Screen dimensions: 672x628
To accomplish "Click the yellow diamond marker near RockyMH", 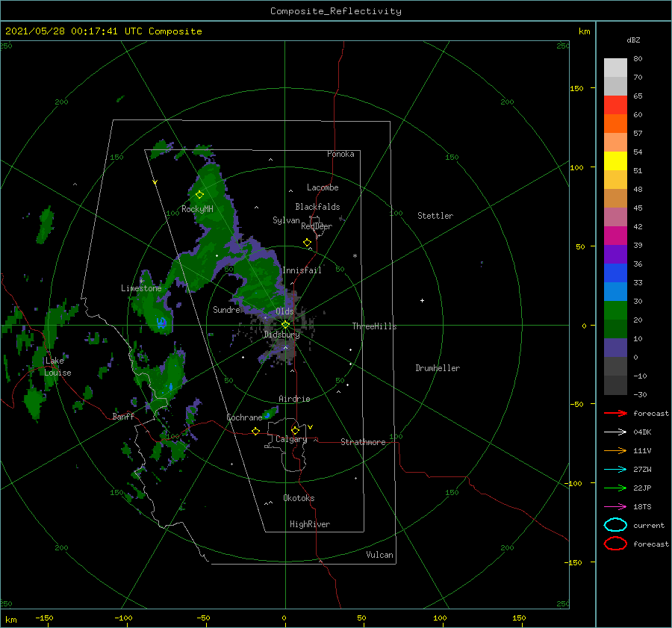I will point(199,195).
